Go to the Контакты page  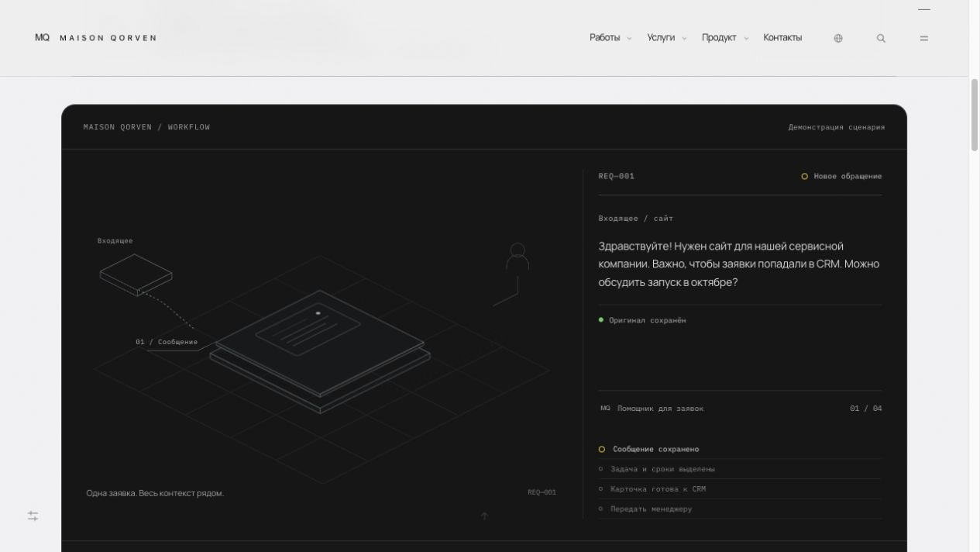pyautogui.click(x=782, y=37)
